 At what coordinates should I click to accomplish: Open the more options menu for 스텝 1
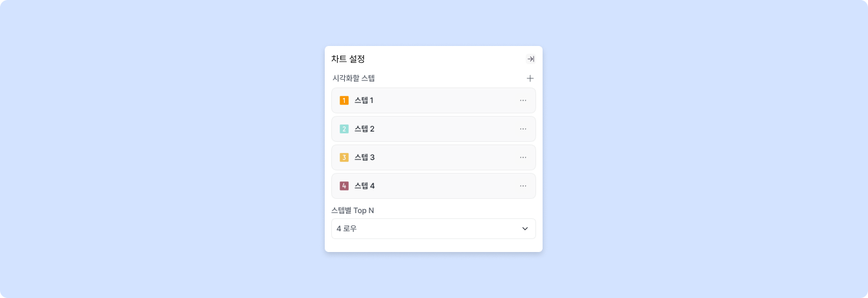(x=523, y=100)
